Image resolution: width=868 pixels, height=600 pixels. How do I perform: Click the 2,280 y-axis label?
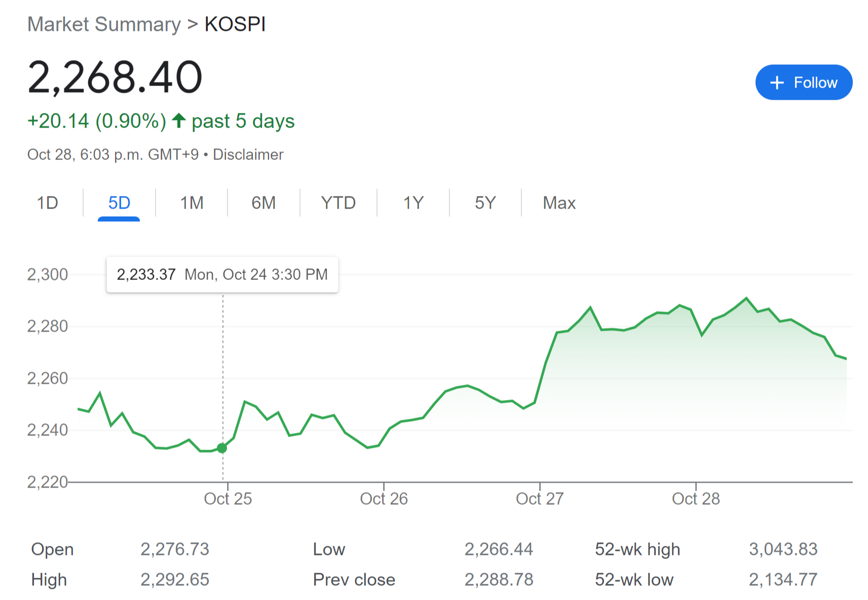click(x=48, y=326)
